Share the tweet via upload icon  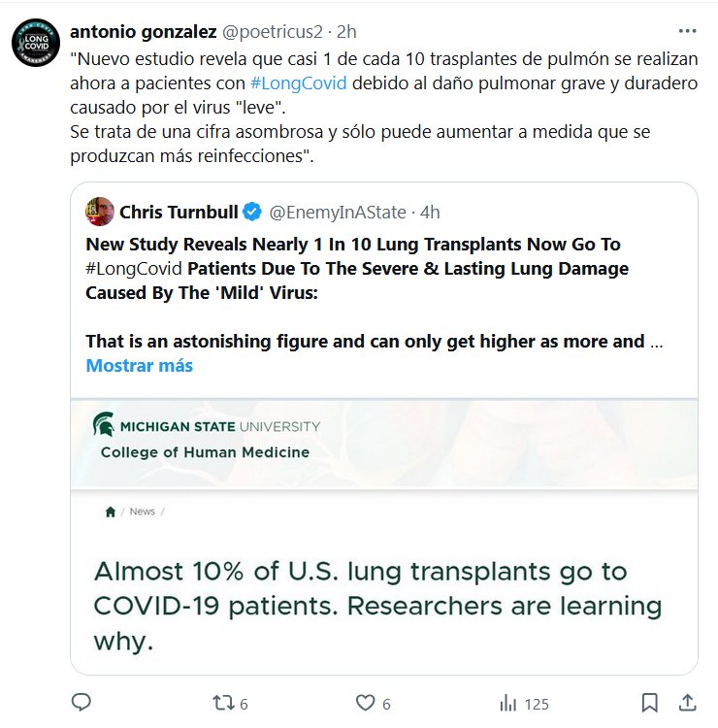point(686,703)
